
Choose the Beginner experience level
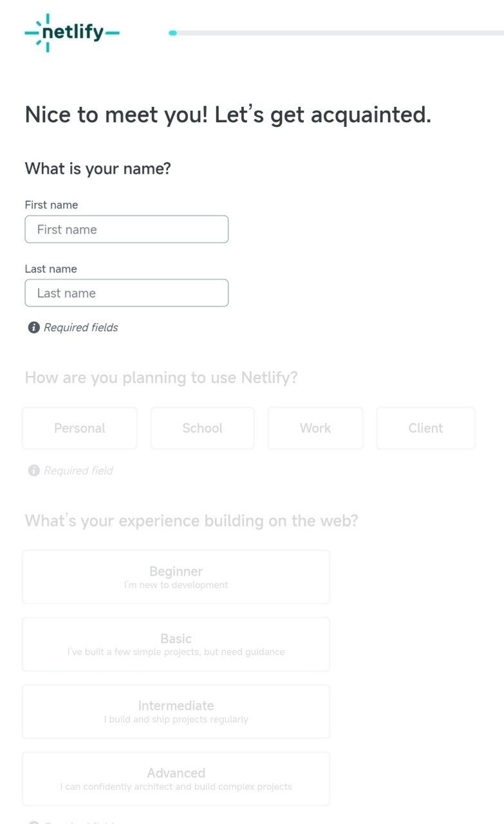tap(176, 576)
